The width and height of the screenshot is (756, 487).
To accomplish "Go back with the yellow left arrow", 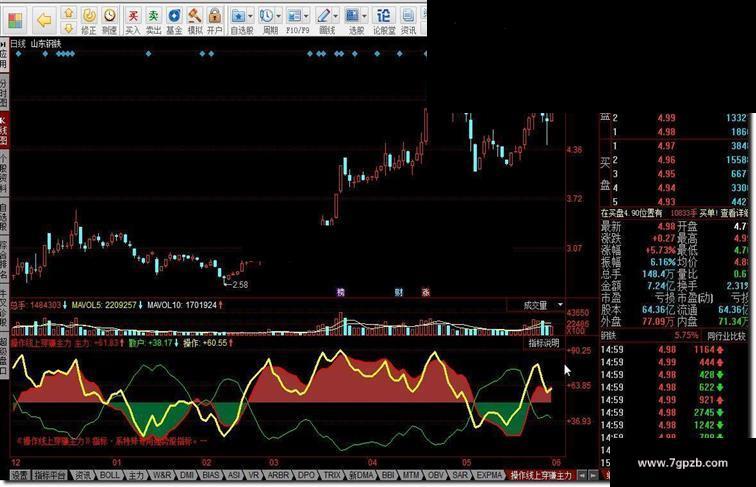I will (x=44, y=20).
